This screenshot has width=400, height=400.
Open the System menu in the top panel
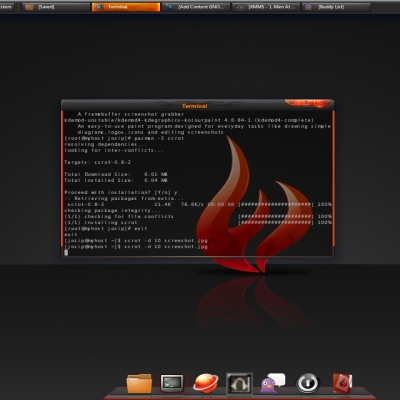(x=6, y=7)
